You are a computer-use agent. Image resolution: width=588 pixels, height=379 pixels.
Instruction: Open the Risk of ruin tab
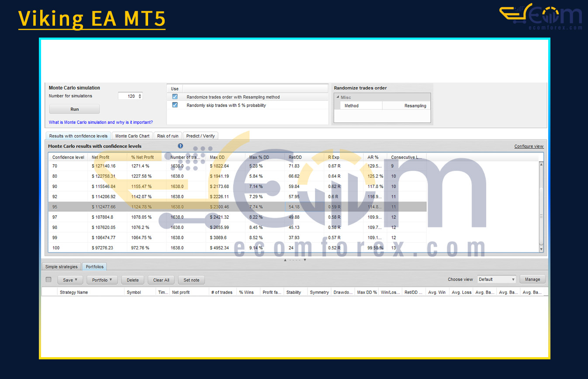coord(168,136)
